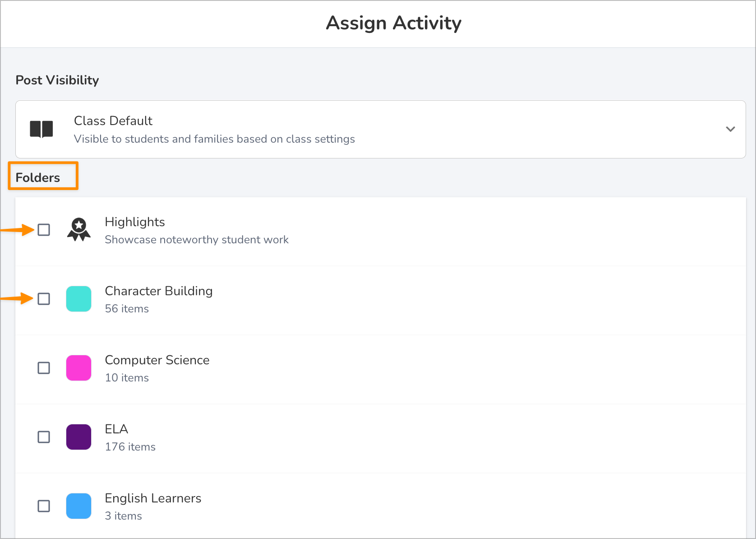Image resolution: width=756 pixels, height=539 pixels.
Task: Check the Character Building checkbox
Action: tap(44, 299)
